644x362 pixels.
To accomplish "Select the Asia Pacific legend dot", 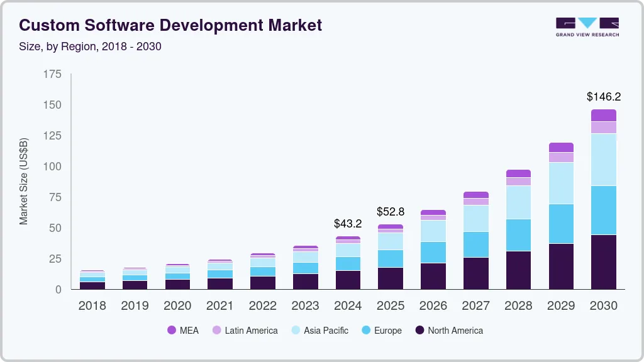I will point(295,331).
